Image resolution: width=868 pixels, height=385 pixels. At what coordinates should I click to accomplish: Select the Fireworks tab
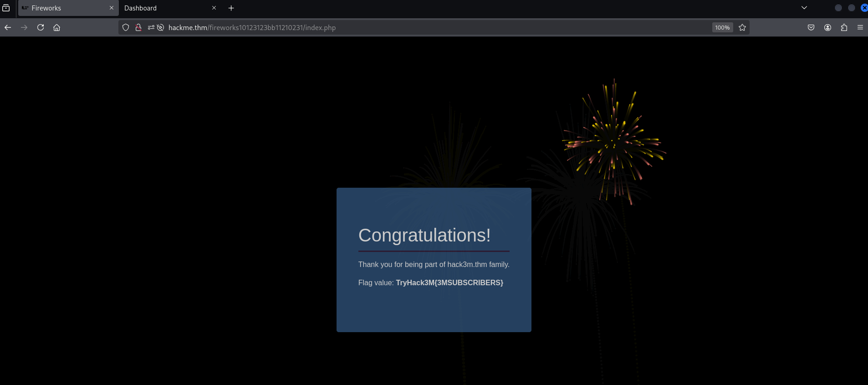click(64, 8)
